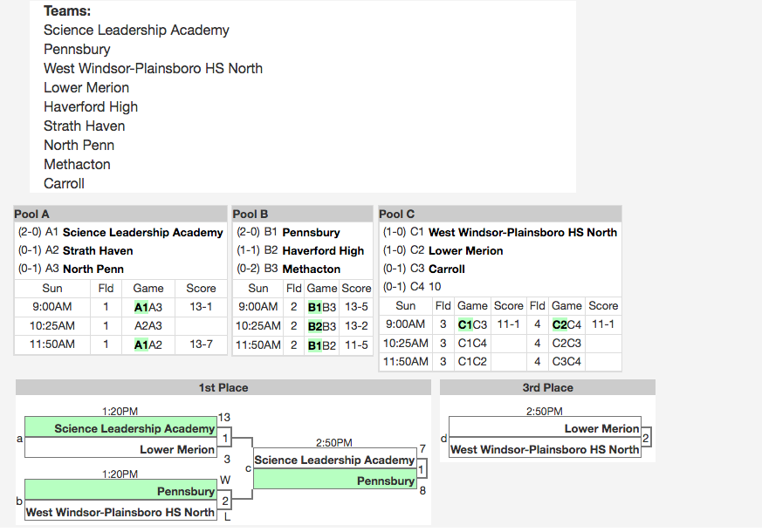The height and width of the screenshot is (532, 762).
Task: Select the C2C4 game on field 4
Action: click(x=566, y=324)
